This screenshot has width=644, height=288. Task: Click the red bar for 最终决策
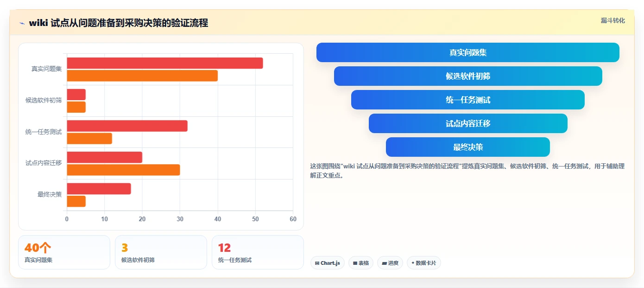[99, 189]
